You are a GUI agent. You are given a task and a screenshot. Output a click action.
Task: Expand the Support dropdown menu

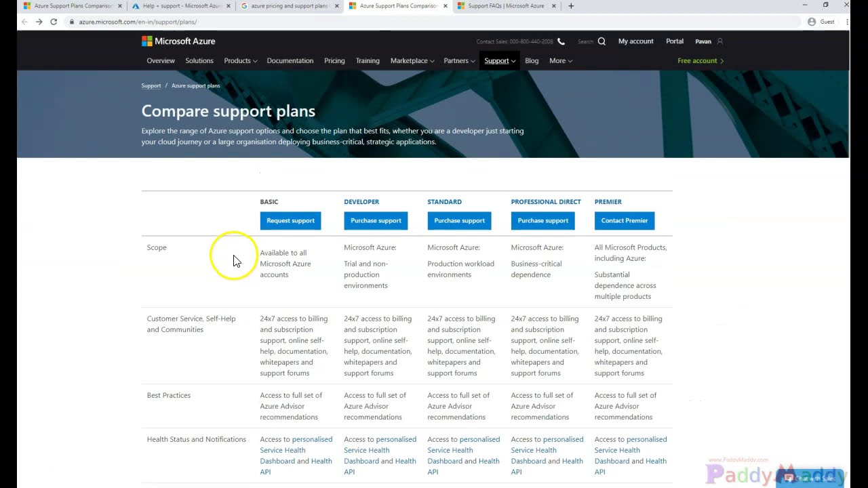[x=500, y=61]
